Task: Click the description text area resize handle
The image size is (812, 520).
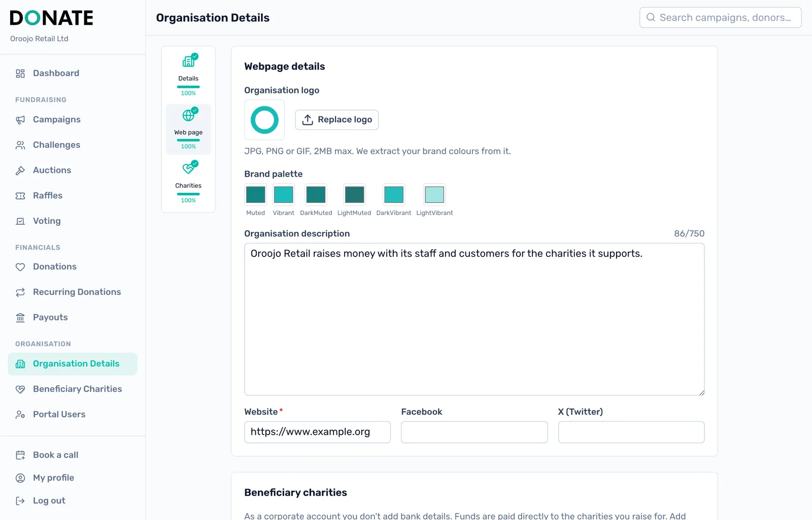Action: [x=702, y=392]
